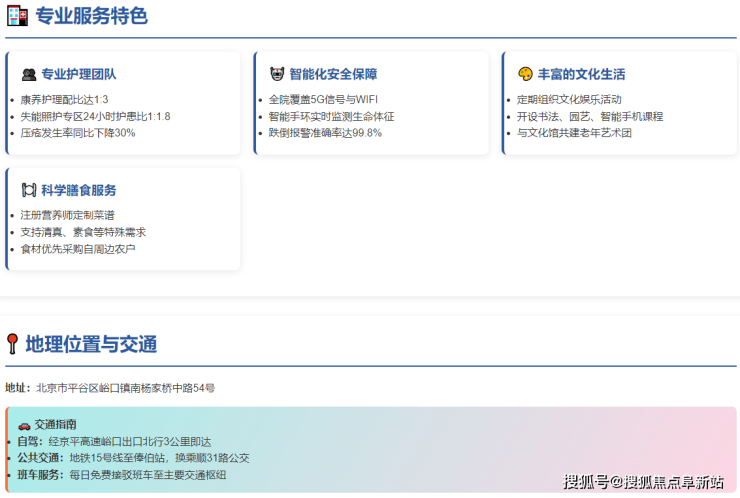740x498 pixels.
Task: Select the 智能化安全保障 card title
Action: click(333, 75)
